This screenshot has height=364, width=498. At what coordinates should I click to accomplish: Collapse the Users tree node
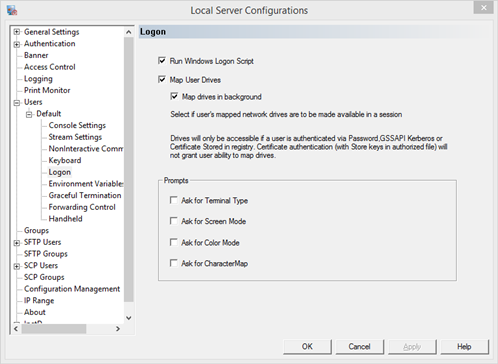17,103
